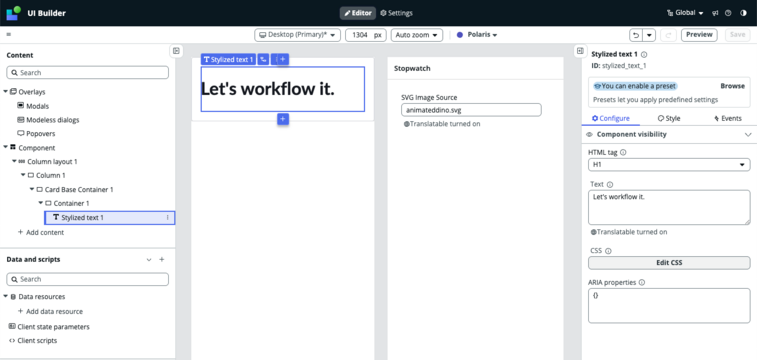Image resolution: width=757 pixels, height=360 pixels.
Task: Click the eye icon beside Component visibility
Action: click(x=589, y=135)
